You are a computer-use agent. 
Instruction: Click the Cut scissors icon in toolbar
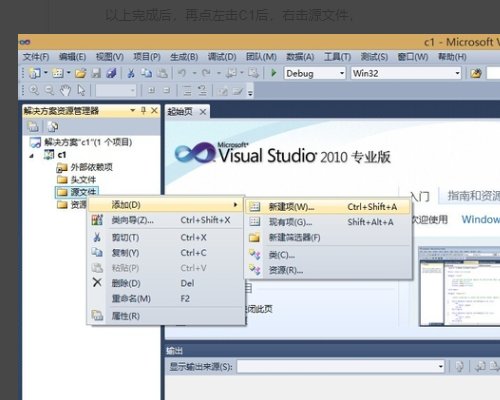[x=131, y=73]
